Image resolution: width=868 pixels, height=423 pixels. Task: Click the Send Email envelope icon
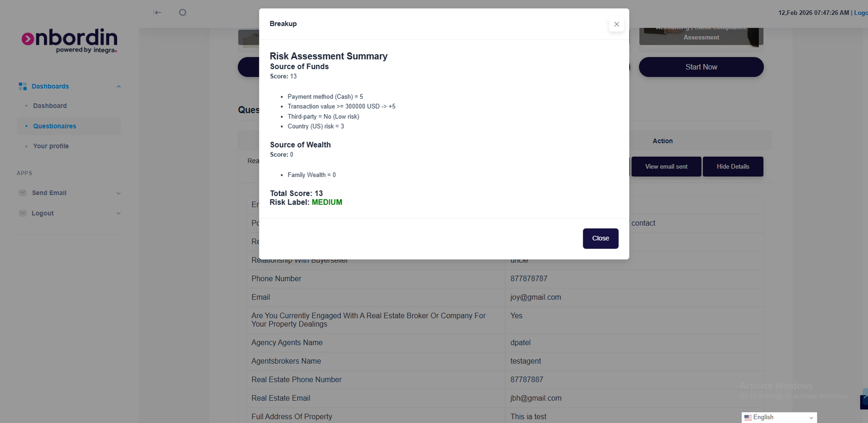[x=23, y=193]
